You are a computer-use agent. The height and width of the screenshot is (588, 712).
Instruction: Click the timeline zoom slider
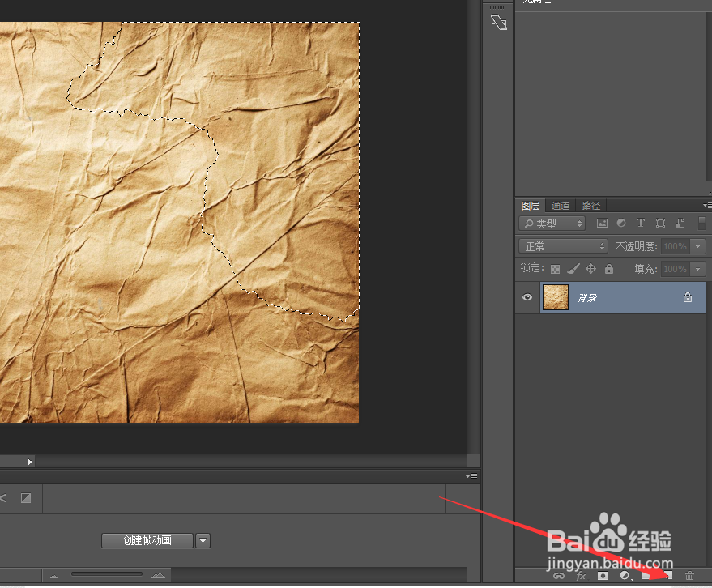[x=107, y=574]
